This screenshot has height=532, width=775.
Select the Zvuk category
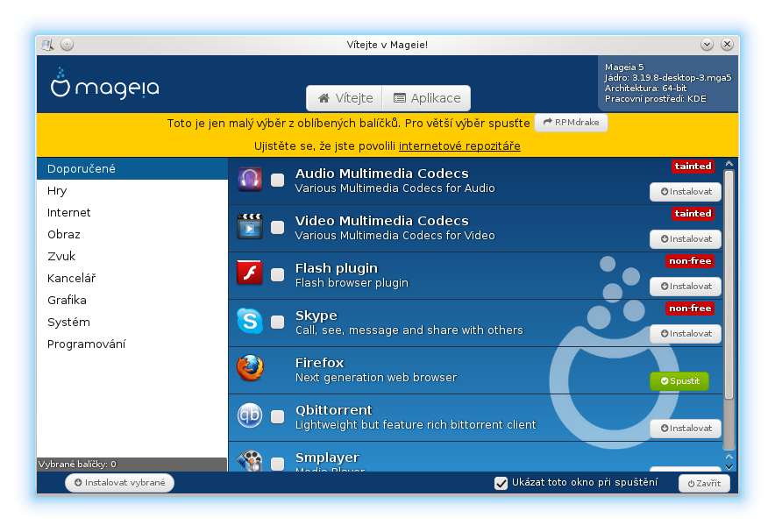point(132,257)
